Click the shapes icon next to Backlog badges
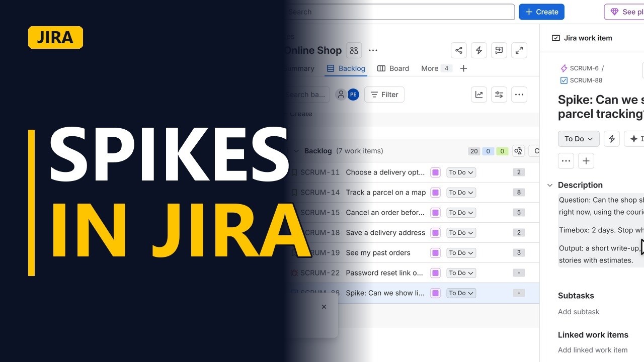Viewport: 644px width, 362px height. pyautogui.click(x=518, y=151)
